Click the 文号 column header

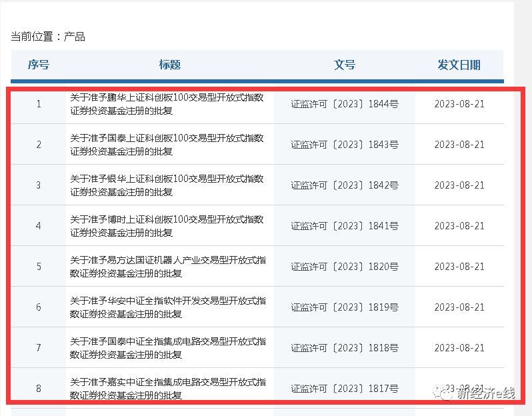[345, 65]
